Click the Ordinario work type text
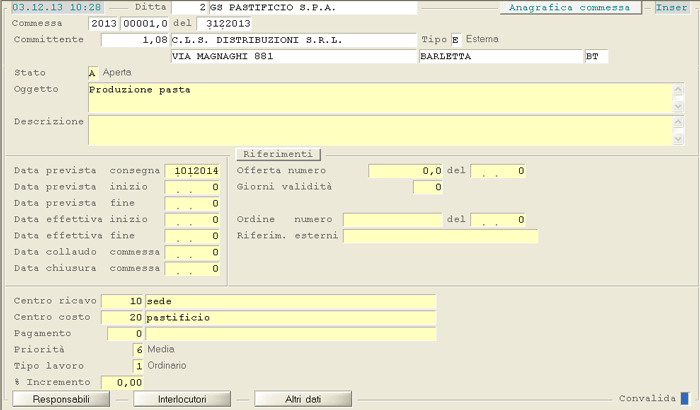This screenshot has width=700, height=410. 167,365
